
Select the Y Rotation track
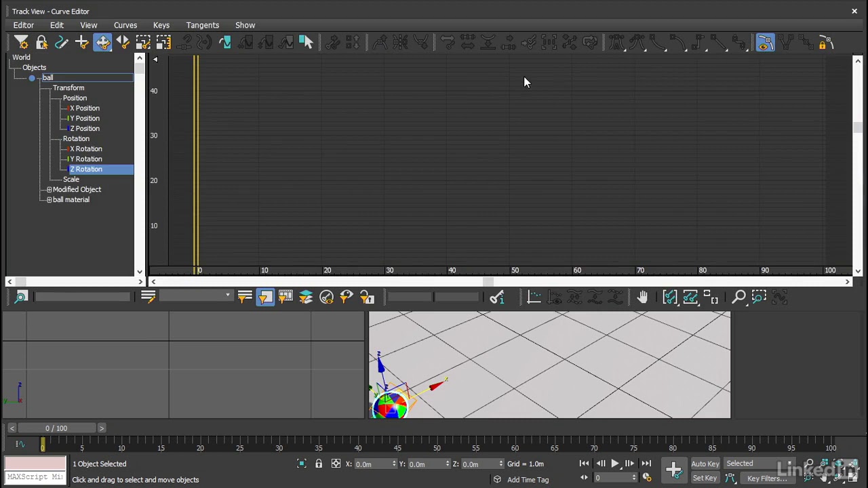(x=86, y=159)
